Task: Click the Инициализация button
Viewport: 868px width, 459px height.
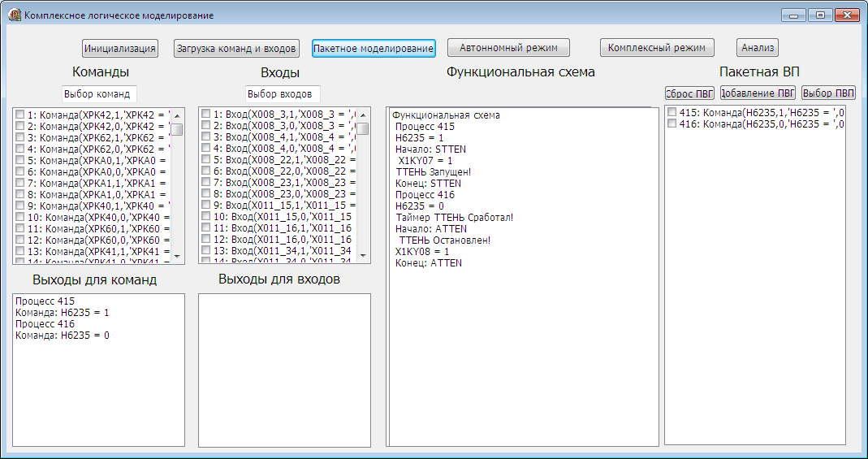Action: 119,48
